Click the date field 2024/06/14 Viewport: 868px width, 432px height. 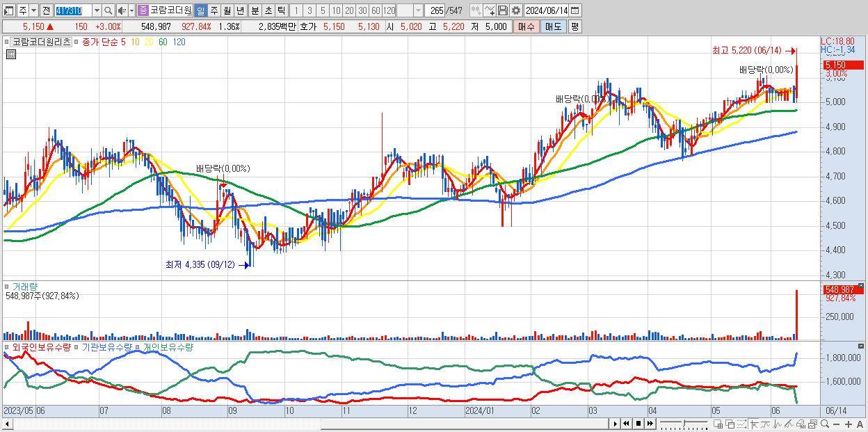point(546,10)
